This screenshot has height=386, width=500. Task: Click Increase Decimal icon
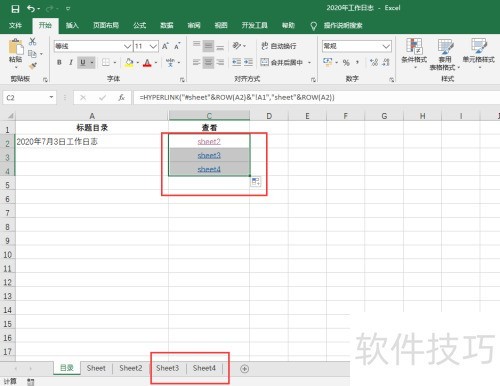pyautogui.click(x=374, y=62)
